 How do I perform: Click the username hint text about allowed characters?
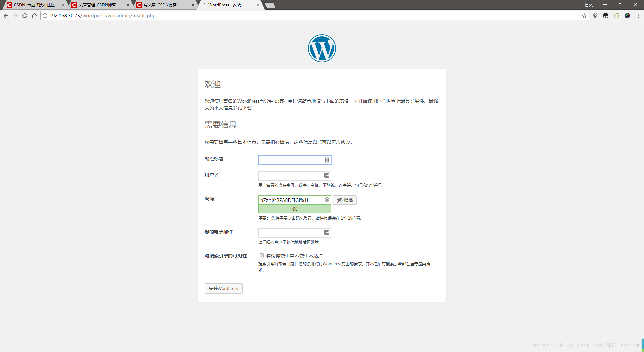pos(321,185)
